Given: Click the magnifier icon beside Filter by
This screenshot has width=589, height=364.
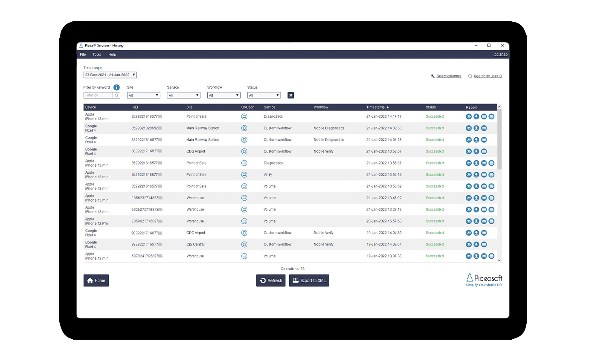Looking at the screenshot, I should click(x=116, y=95).
